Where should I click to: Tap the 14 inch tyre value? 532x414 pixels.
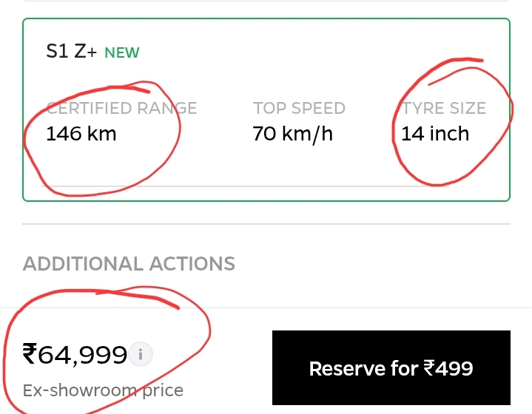(x=435, y=134)
